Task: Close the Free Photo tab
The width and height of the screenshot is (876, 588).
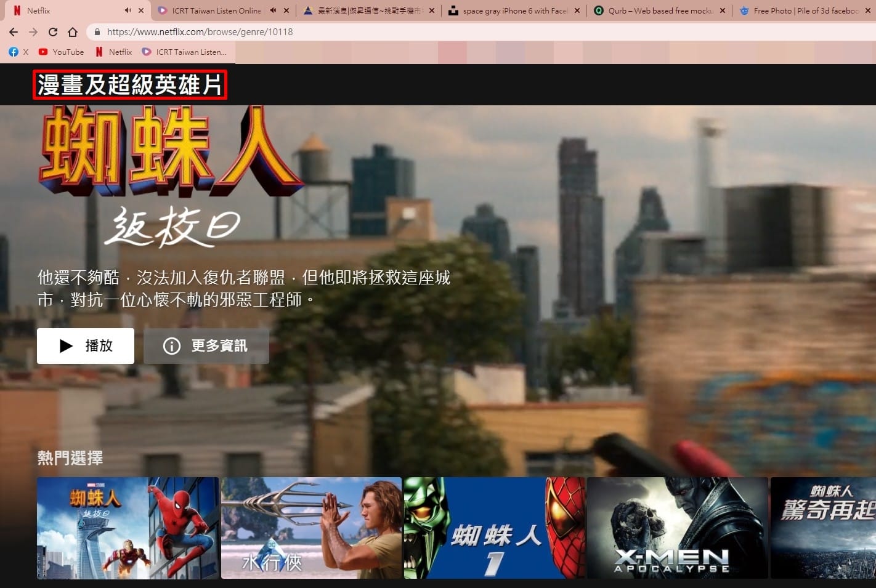Action: click(x=868, y=10)
